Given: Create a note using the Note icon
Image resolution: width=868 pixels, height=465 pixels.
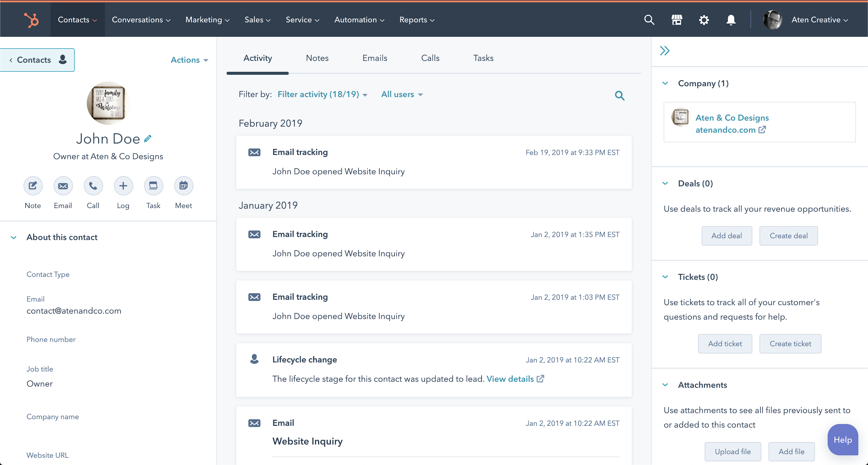Looking at the screenshot, I should (x=33, y=185).
